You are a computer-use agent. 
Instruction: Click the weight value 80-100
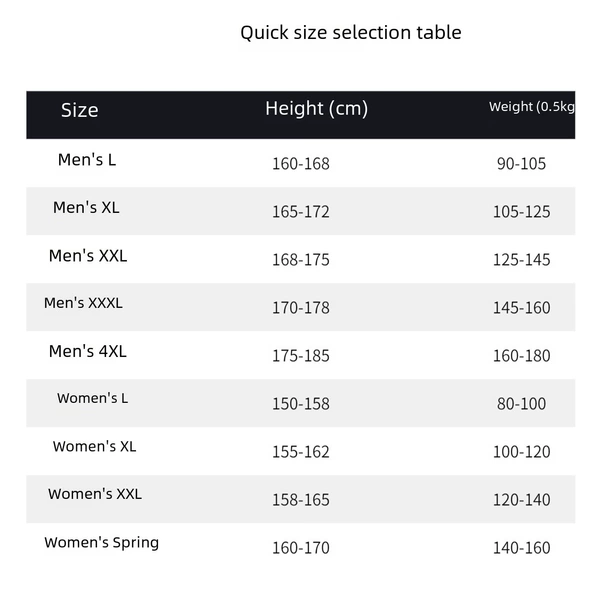(522, 404)
